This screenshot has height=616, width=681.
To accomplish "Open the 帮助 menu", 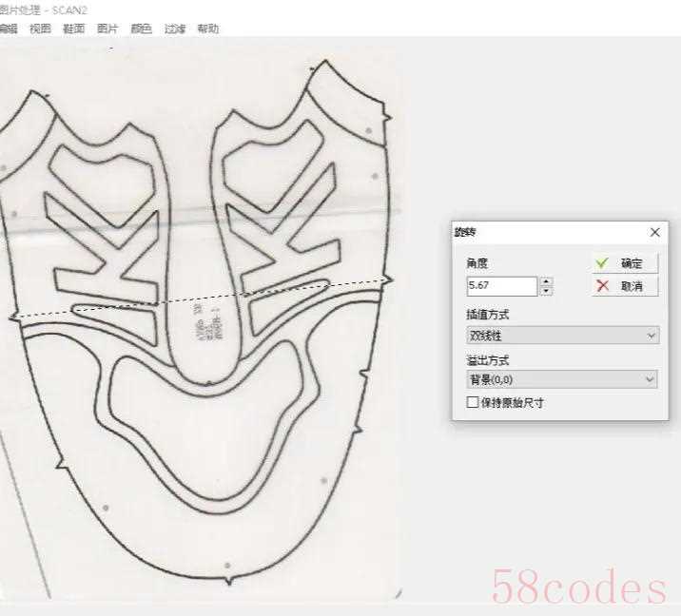I will tap(207, 29).
